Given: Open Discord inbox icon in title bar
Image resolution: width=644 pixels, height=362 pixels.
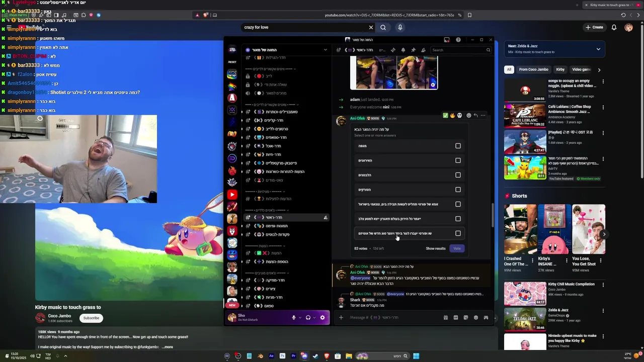Looking at the screenshot, I should (447, 40).
